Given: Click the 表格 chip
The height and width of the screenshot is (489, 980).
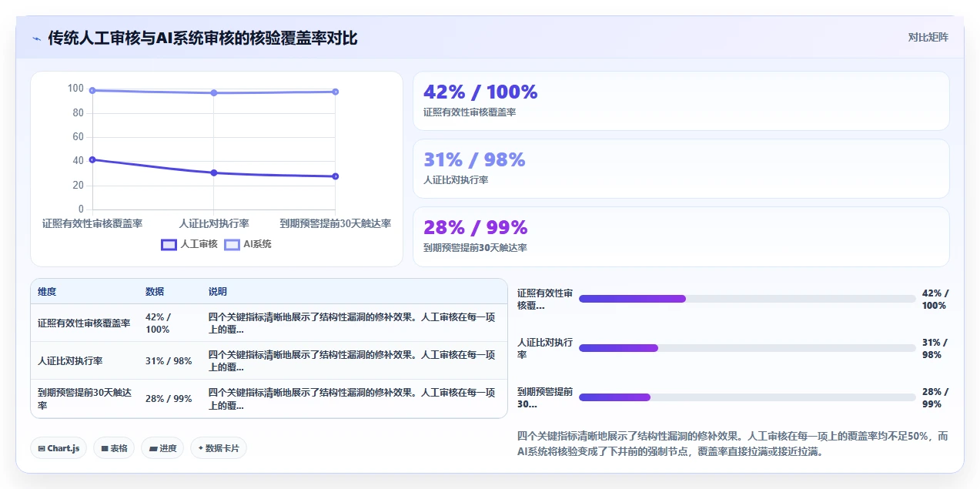Looking at the screenshot, I should tap(114, 448).
